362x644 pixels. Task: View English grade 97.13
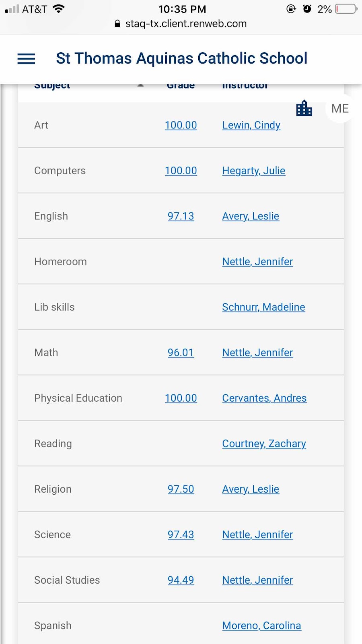pos(181,216)
